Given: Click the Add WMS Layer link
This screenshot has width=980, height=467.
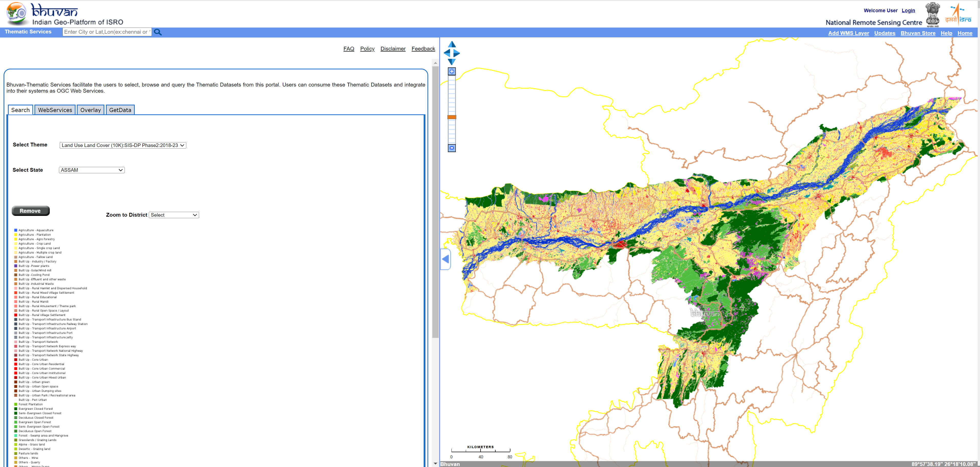Looking at the screenshot, I should point(848,33).
